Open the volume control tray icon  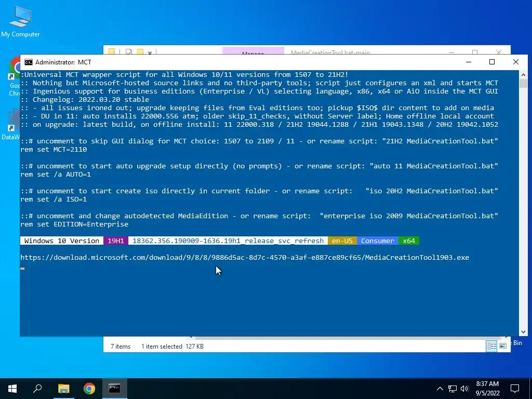464,389
